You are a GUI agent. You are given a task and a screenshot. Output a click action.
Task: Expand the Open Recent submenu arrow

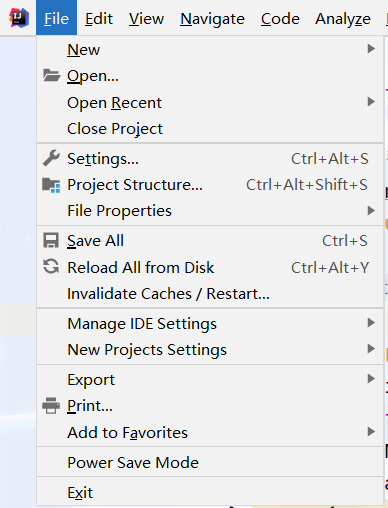[x=371, y=102]
